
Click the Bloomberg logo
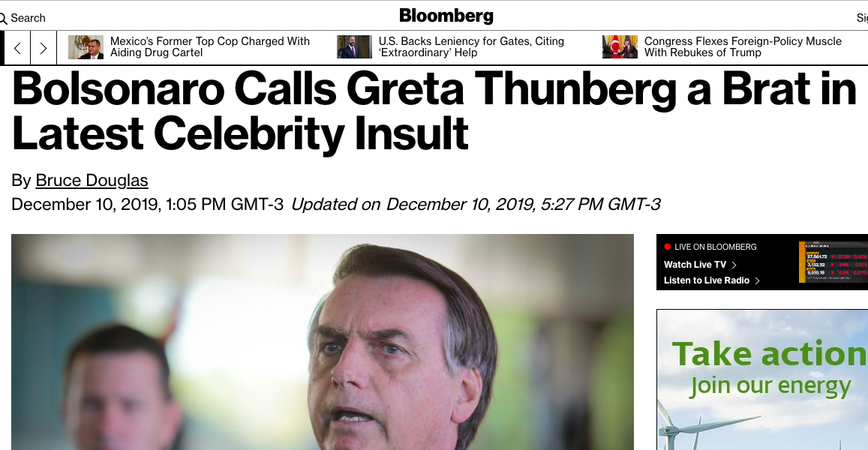(446, 16)
